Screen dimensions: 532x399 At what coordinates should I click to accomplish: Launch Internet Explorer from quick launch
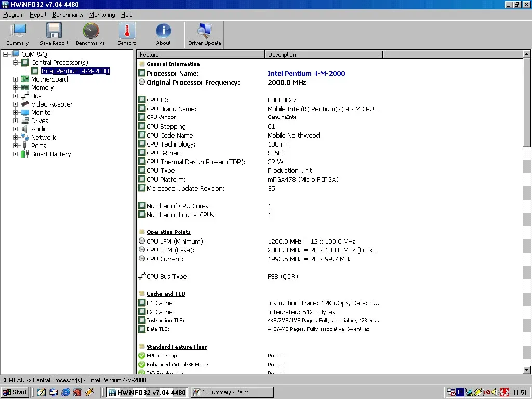(65, 392)
